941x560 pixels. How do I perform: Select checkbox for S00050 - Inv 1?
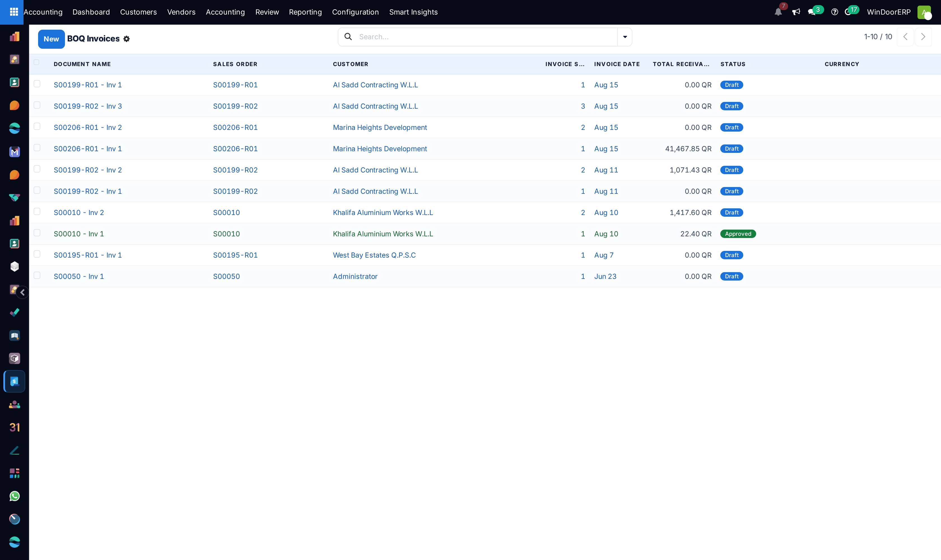37,275
